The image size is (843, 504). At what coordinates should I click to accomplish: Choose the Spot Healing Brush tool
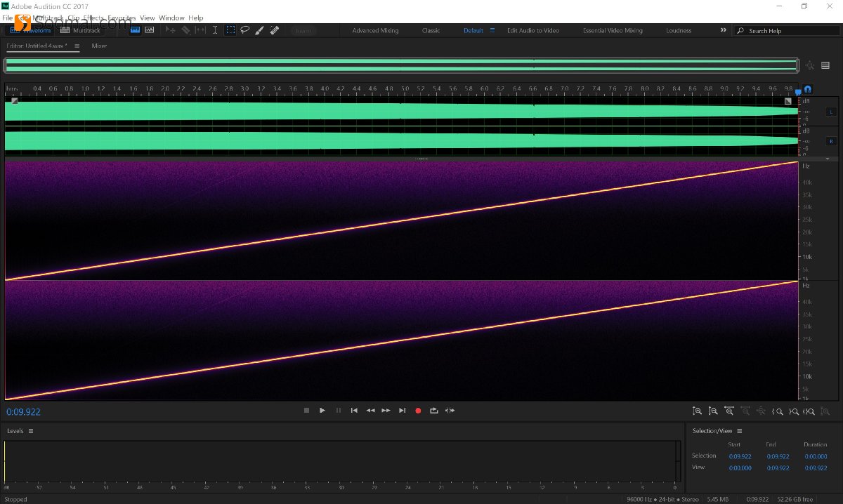(275, 30)
